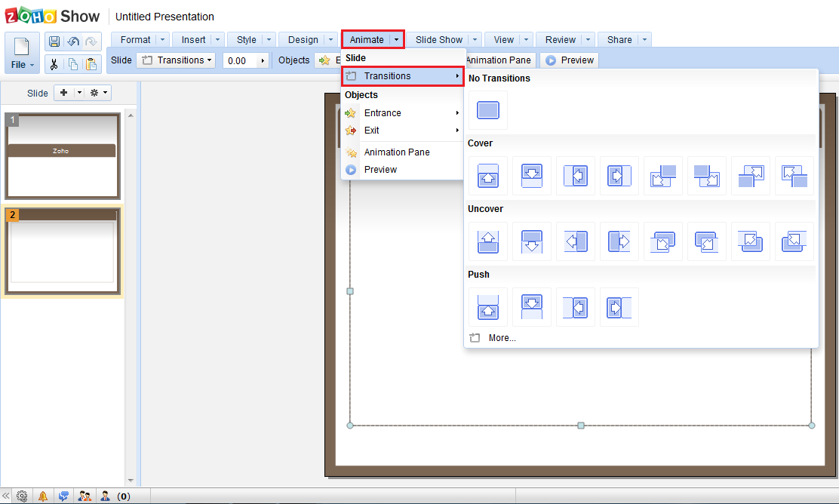This screenshot has width=839, height=504.
Task: Expand the View menu arrow
Action: [x=526, y=39]
